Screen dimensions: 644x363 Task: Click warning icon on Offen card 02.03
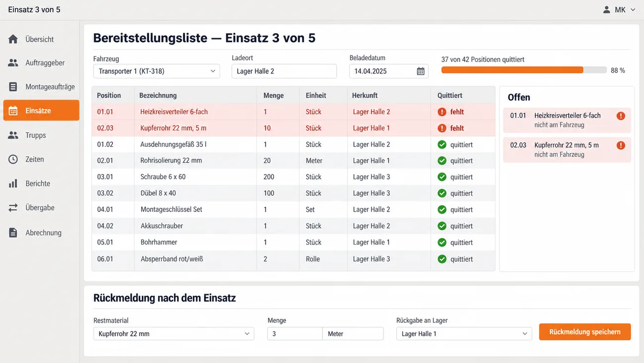[621, 145]
